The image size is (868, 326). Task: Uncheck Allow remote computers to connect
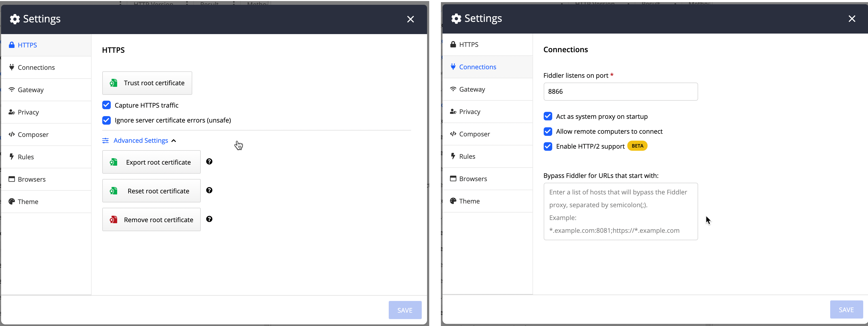(548, 132)
